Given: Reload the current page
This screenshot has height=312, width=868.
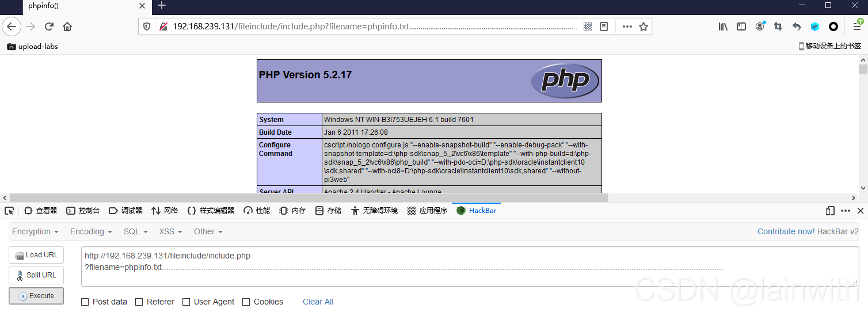Looking at the screenshot, I should click(x=50, y=26).
